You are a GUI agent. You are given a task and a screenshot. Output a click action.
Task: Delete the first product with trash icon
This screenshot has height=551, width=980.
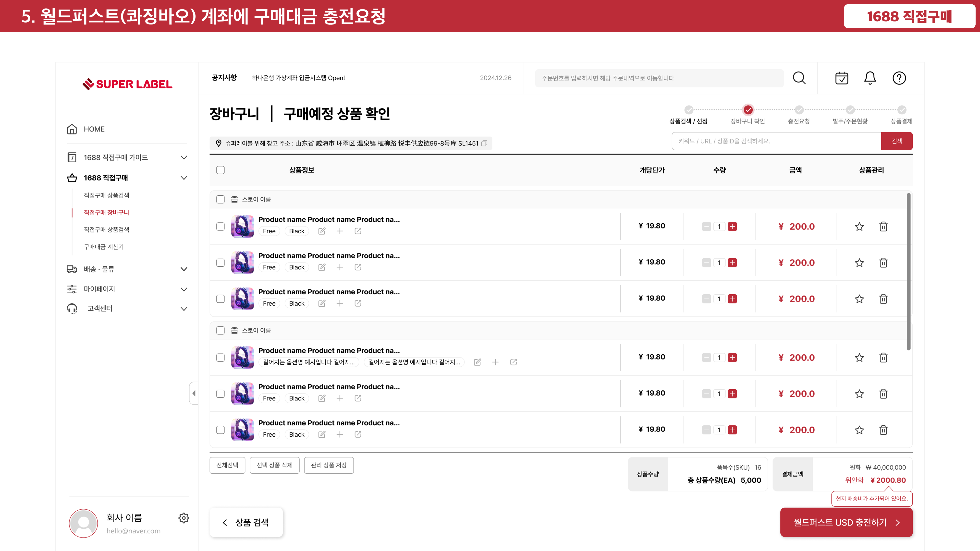(883, 227)
